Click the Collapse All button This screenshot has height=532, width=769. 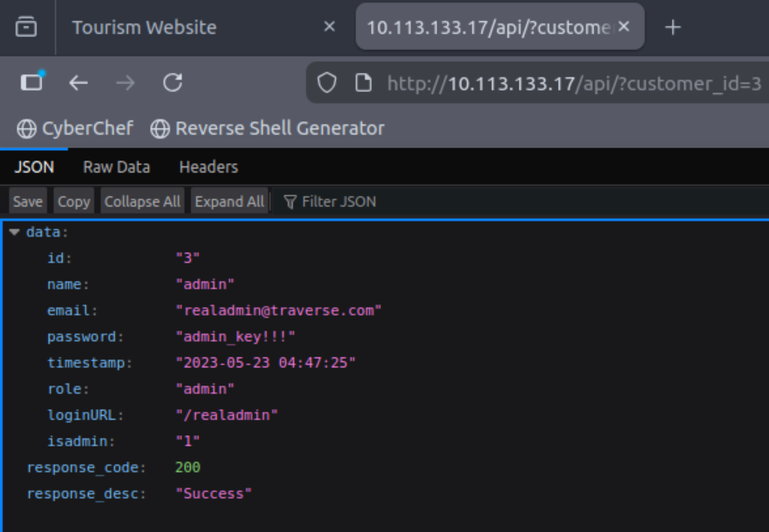(x=142, y=201)
